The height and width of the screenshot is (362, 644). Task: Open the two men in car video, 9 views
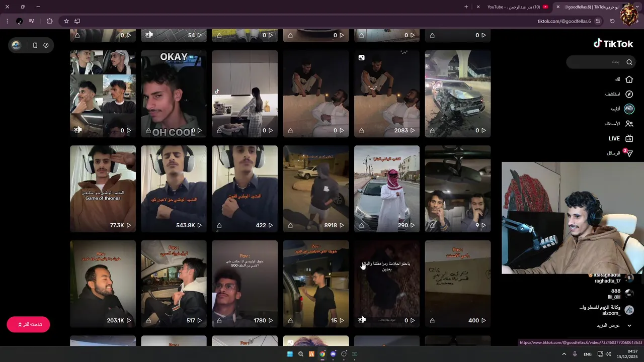(457, 189)
